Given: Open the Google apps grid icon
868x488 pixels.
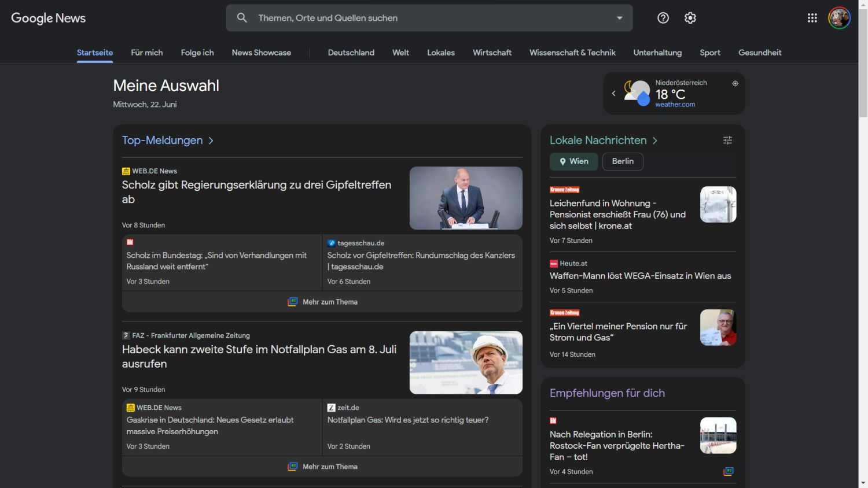Looking at the screenshot, I should pyautogui.click(x=812, y=18).
